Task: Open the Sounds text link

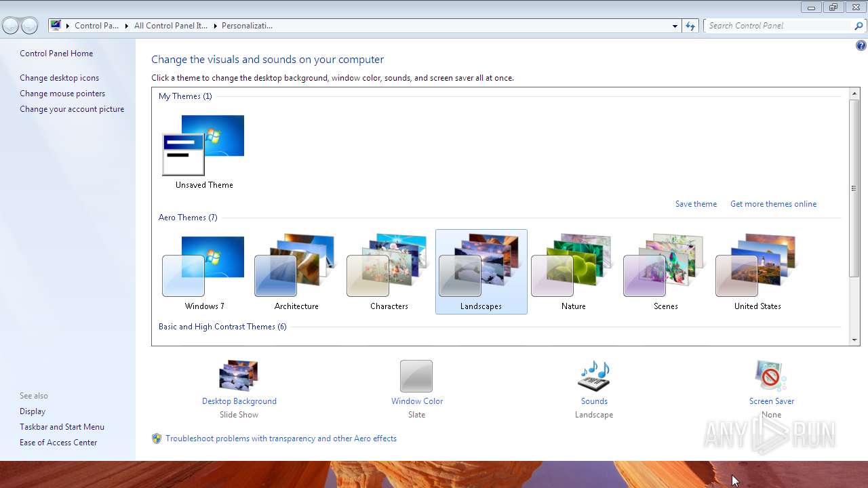Action: click(x=594, y=401)
